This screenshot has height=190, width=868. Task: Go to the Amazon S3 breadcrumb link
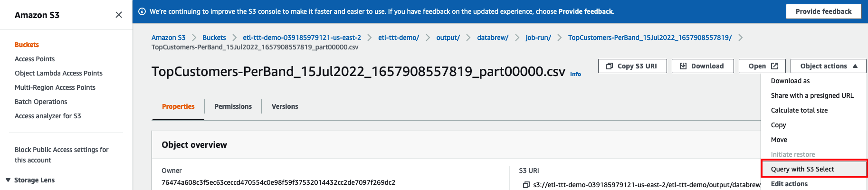pyautogui.click(x=168, y=38)
